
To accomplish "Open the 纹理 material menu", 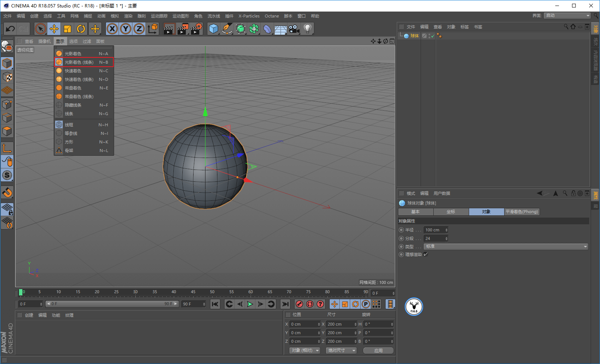I will click(x=69, y=315).
